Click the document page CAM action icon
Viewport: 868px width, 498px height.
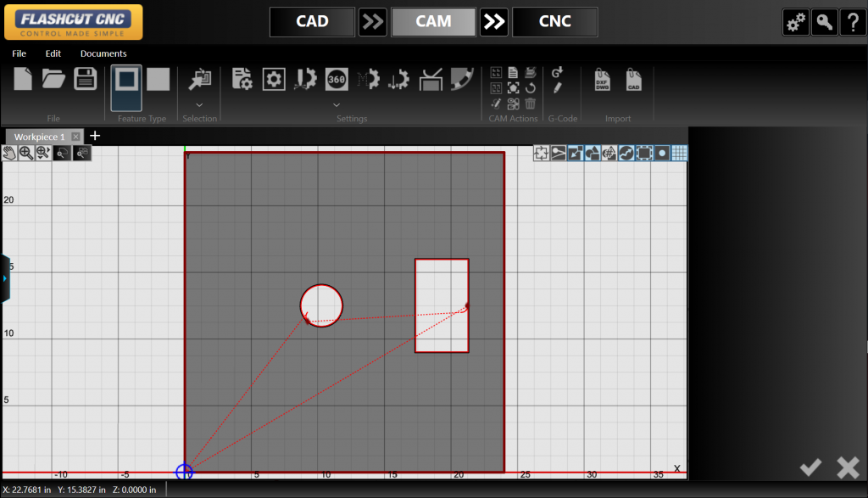pyautogui.click(x=513, y=73)
